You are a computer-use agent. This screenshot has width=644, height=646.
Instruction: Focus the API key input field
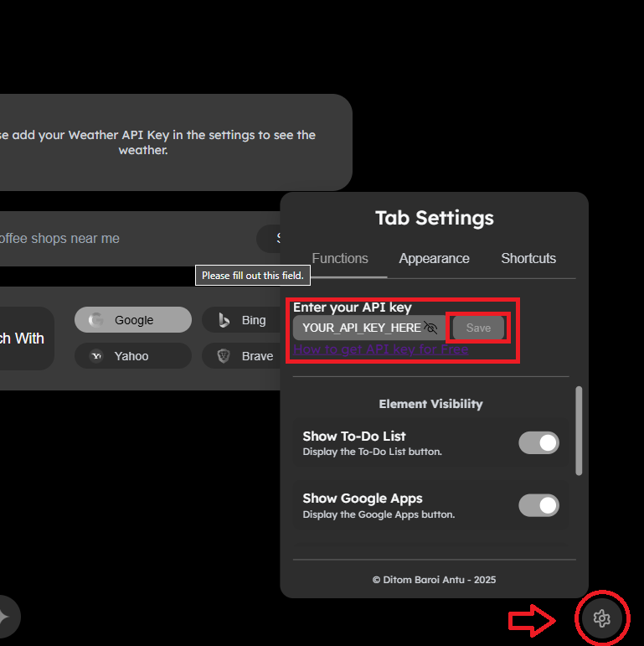pos(369,328)
